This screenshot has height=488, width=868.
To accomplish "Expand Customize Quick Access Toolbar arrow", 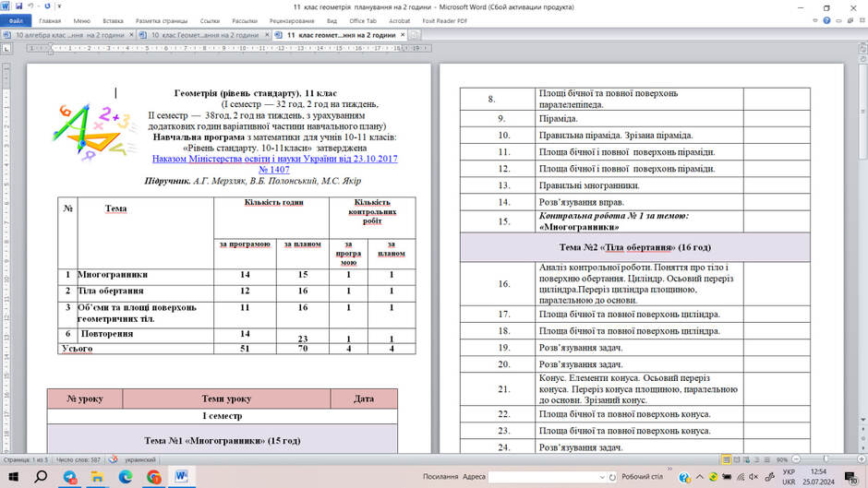I will click(59, 6).
